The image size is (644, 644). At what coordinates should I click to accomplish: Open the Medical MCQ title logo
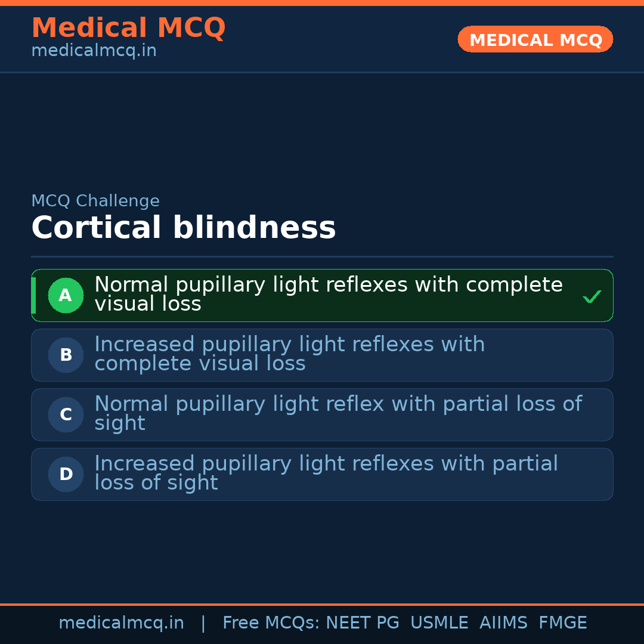128,28
